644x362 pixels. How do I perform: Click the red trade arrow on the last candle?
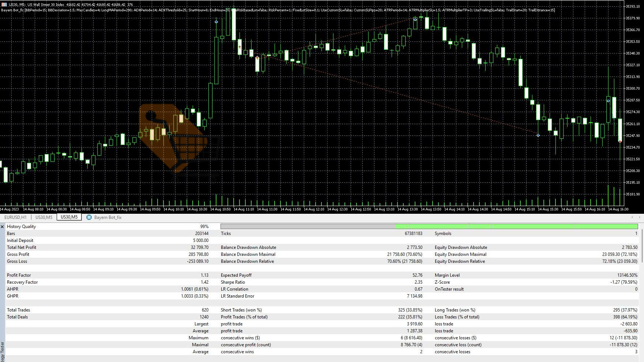click(620, 141)
